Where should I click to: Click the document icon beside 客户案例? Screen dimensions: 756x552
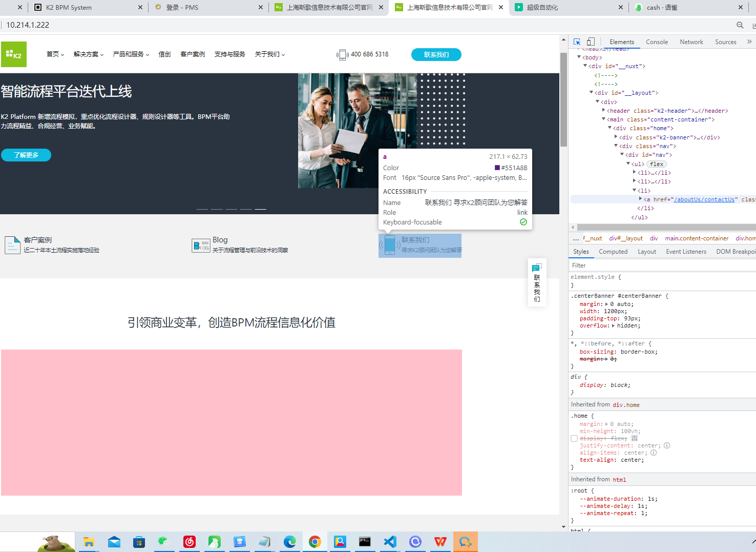coord(12,245)
